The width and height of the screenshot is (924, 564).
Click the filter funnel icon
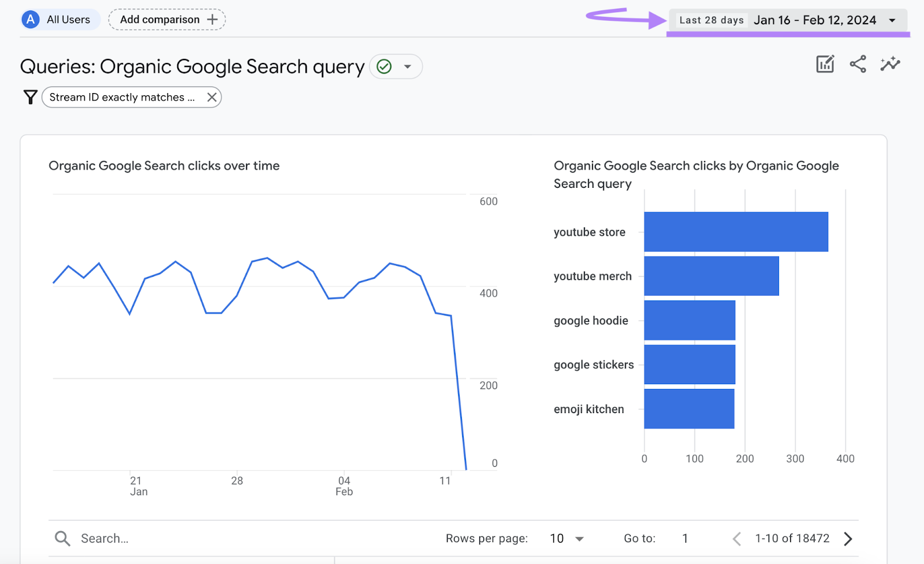point(29,97)
